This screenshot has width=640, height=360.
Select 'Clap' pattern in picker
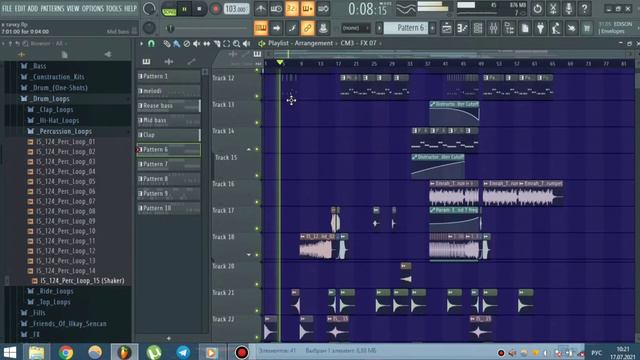pyautogui.click(x=169, y=135)
